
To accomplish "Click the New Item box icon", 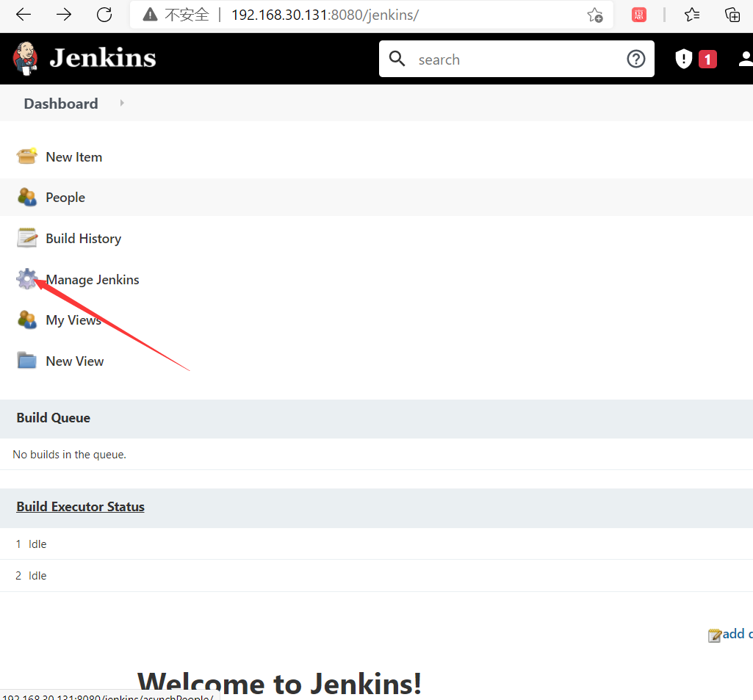I will pyautogui.click(x=27, y=156).
